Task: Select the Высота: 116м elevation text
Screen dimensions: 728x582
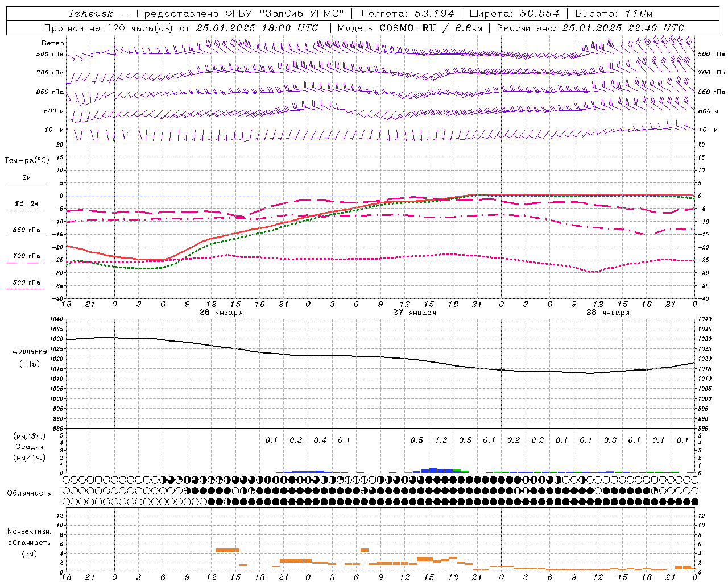Action: 614,14
